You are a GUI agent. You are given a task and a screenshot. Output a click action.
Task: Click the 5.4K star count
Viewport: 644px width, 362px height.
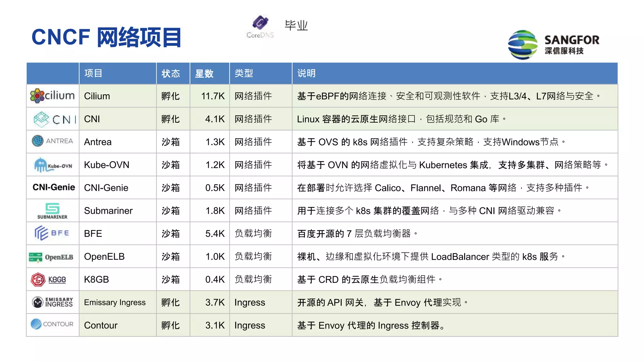pyautogui.click(x=215, y=233)
